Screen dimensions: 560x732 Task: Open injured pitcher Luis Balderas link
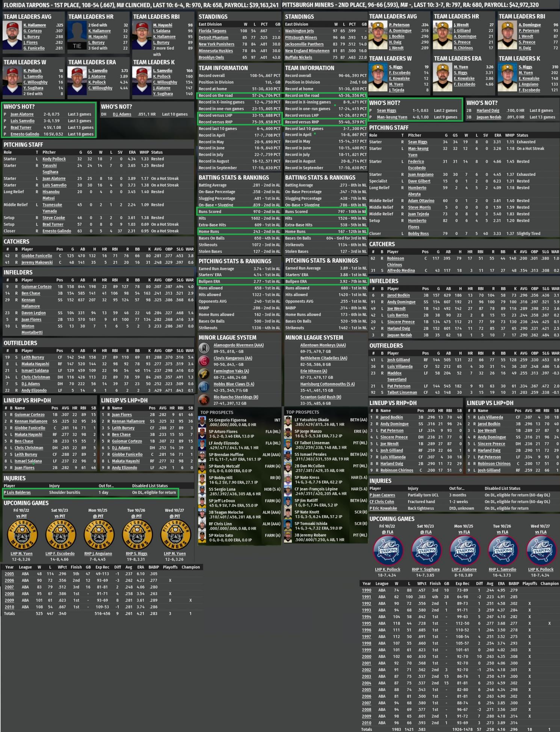17,493
